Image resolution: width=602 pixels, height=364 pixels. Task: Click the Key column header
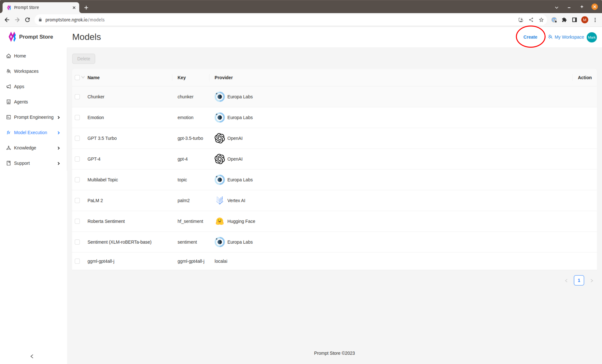[182, 78]
